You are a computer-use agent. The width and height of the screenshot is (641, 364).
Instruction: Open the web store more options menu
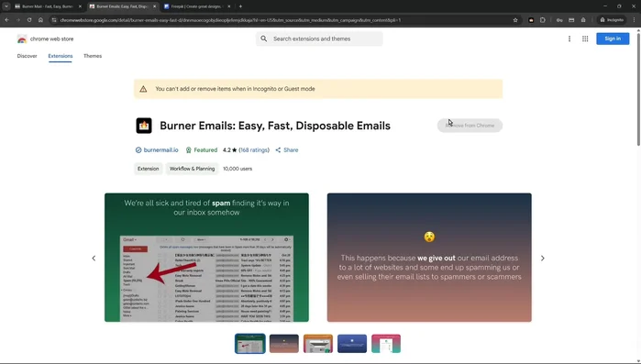[x=569, y=39]
